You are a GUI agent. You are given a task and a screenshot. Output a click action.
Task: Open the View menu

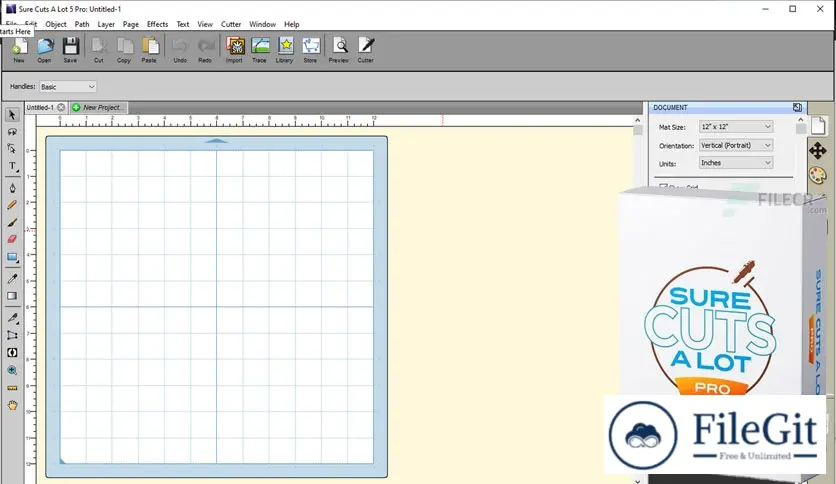[x=205, y=24]
